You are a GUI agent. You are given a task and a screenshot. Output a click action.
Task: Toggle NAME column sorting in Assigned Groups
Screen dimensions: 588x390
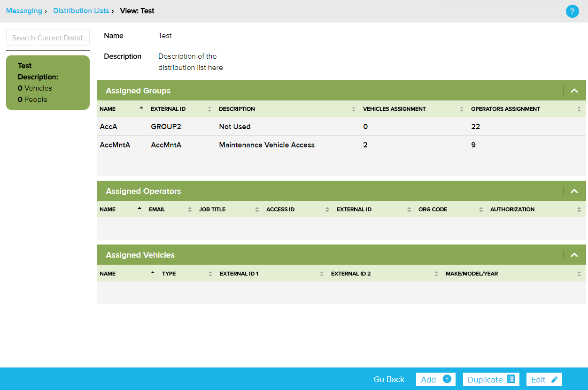coord(141,107)
